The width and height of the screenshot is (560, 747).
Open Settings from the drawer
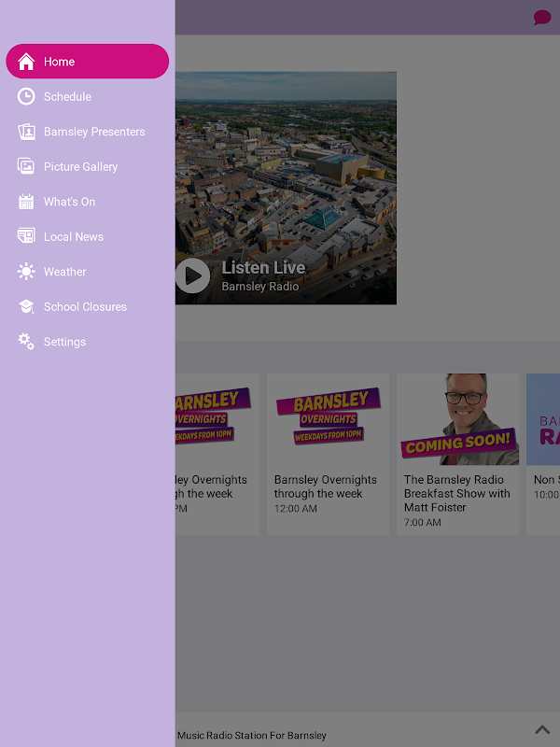87,342
